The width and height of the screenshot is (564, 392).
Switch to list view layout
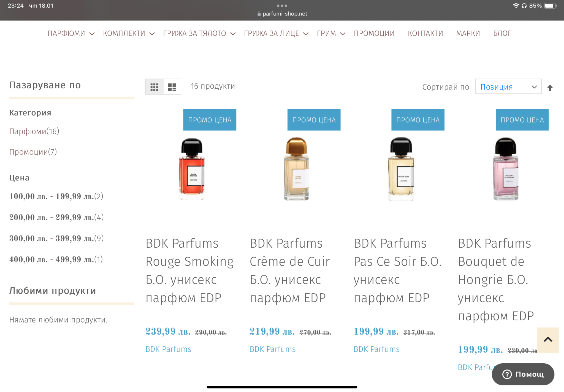tap(172, 87)
